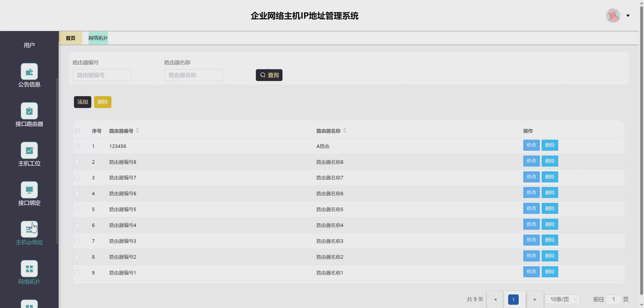
Task: Click 修改 for 路由器名称5 row
Action: (x=531, y=209)
